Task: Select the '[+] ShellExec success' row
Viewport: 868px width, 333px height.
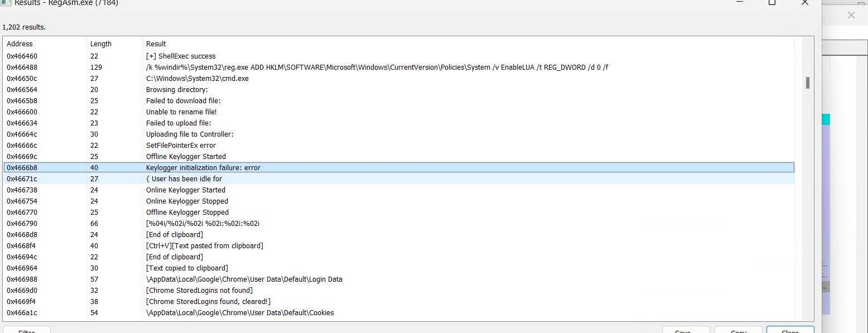Action: [x=181, y=56]
